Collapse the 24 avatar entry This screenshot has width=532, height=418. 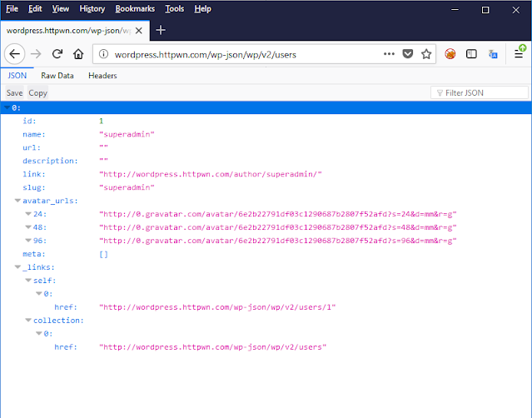coord(28,214)
